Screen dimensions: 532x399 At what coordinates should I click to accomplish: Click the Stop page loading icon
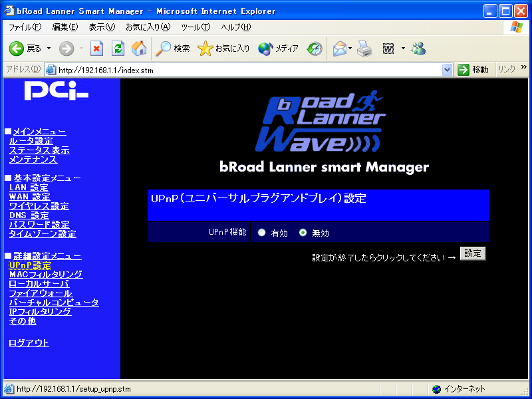[96, 49]
